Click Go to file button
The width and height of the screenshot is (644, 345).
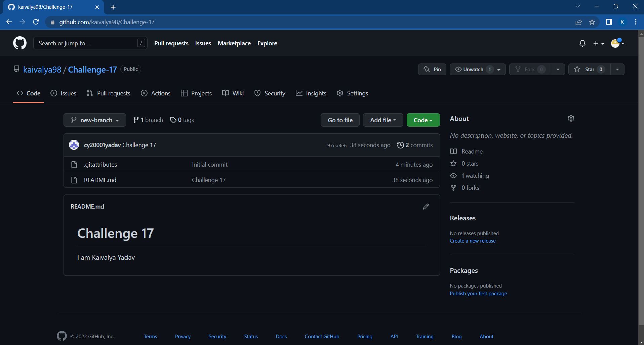340,120
